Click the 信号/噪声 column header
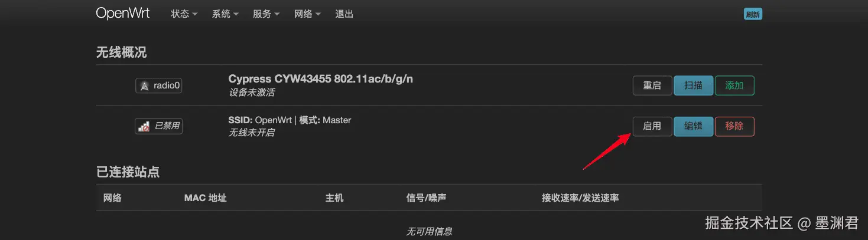The width and height of the screenshot is (868, 240). (x=426, y=198)
